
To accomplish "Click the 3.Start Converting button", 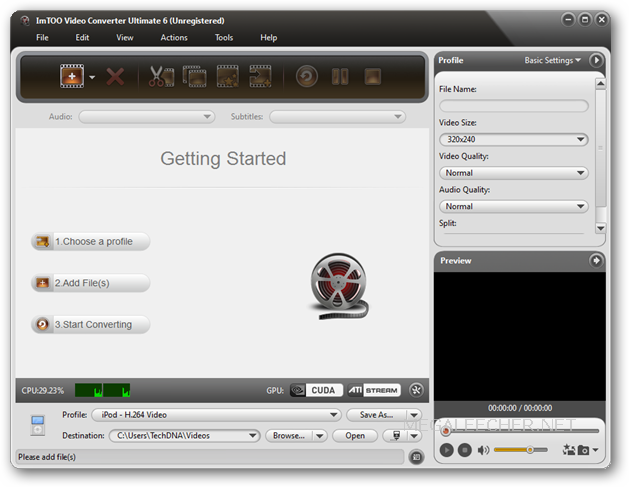I will tap(91, 324).
